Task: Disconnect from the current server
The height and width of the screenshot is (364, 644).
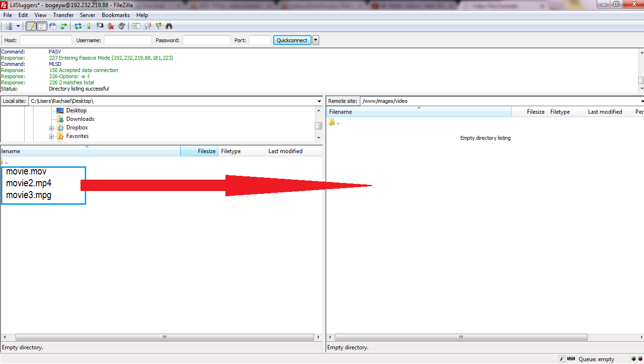Action: (111, 26)
